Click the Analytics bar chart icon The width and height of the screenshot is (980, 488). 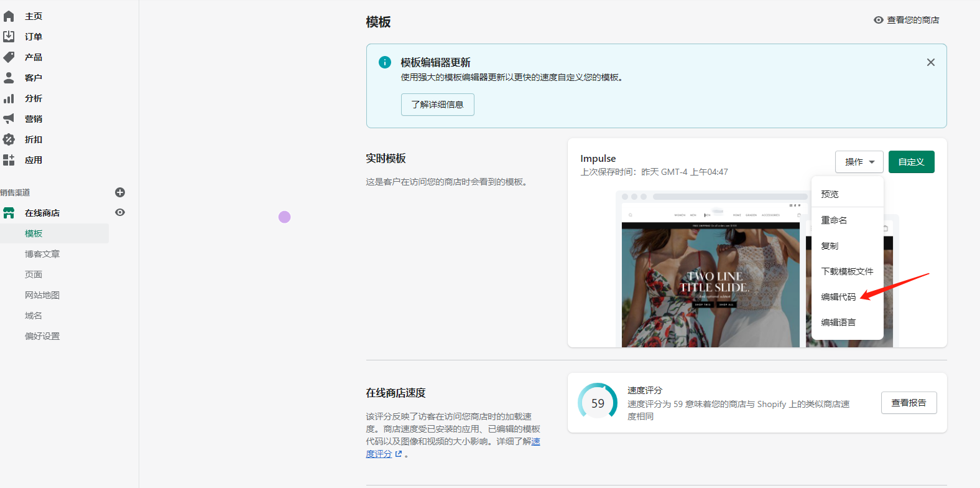pos(9,98)
